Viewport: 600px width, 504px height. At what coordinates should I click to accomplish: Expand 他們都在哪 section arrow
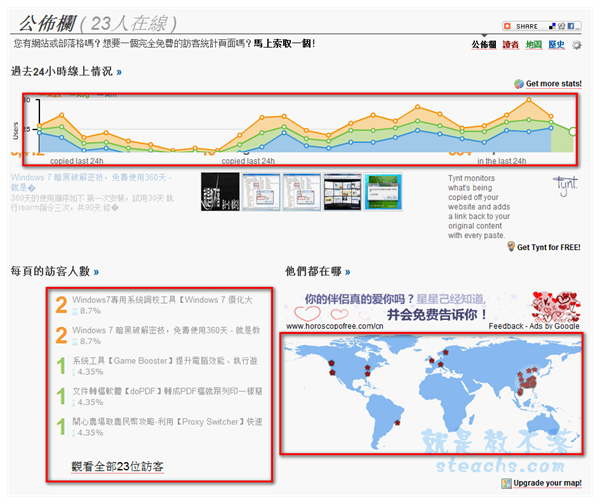tap(347, 271)
